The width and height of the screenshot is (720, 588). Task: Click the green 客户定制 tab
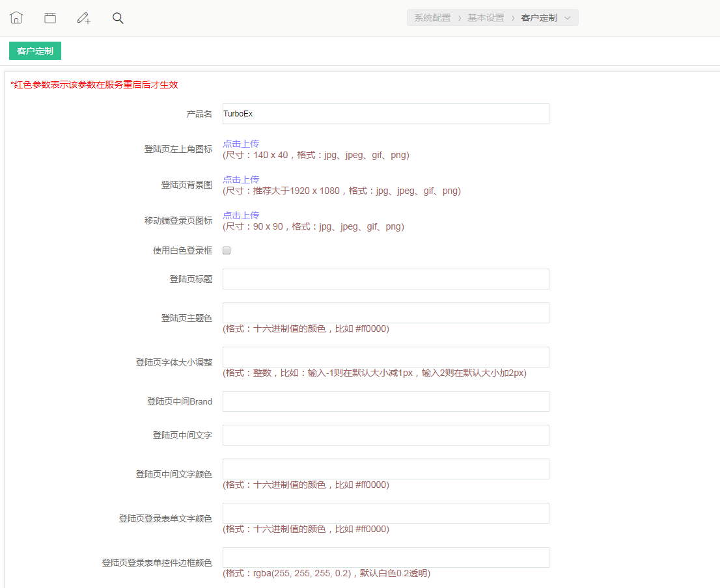[x=35, y=51]
